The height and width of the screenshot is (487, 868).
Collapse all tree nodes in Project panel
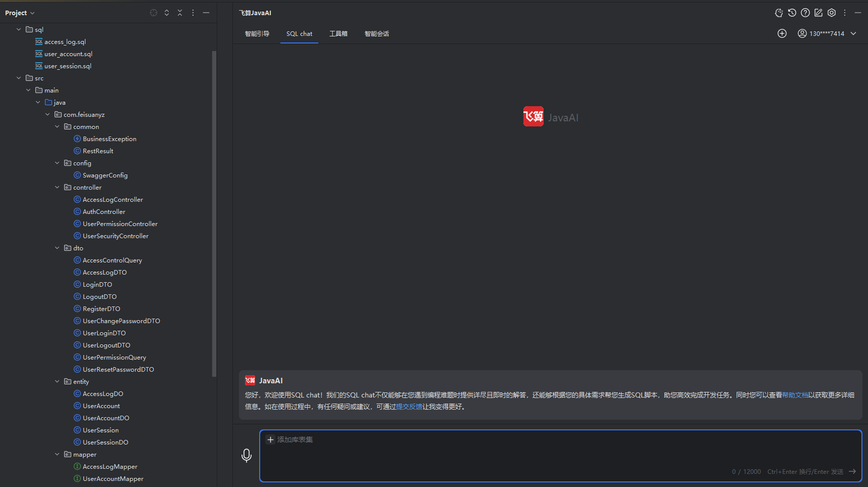click(x=180, y=13)
